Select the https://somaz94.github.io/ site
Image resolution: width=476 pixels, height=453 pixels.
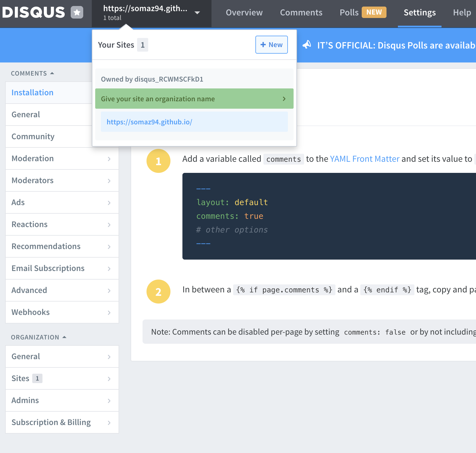pos(194,122)
